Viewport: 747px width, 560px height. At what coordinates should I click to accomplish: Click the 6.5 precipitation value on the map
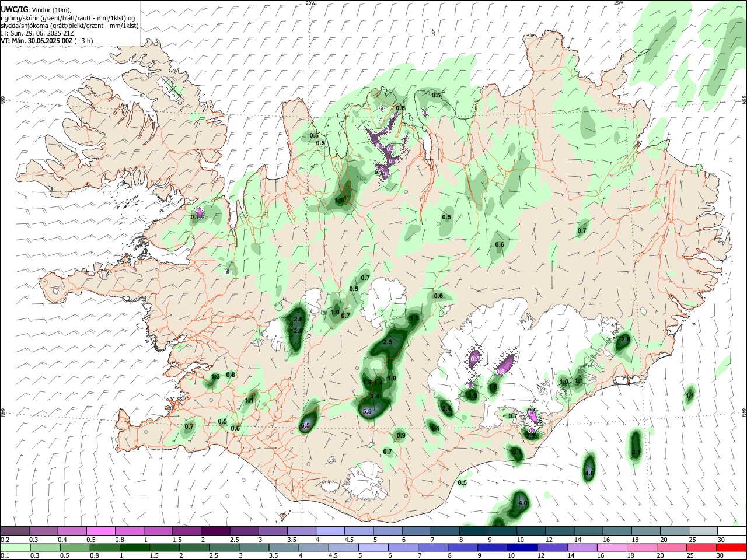[x=305, y=426]
